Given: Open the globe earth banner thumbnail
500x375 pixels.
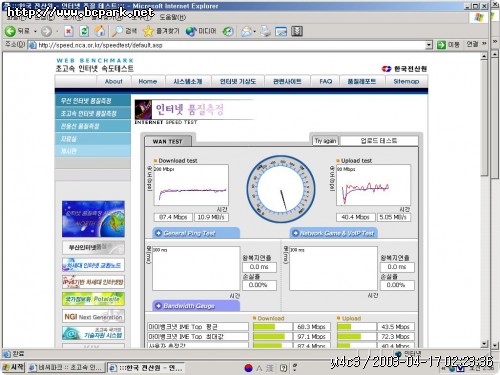Looking at the screenshot, I should (x=93, y=219).
